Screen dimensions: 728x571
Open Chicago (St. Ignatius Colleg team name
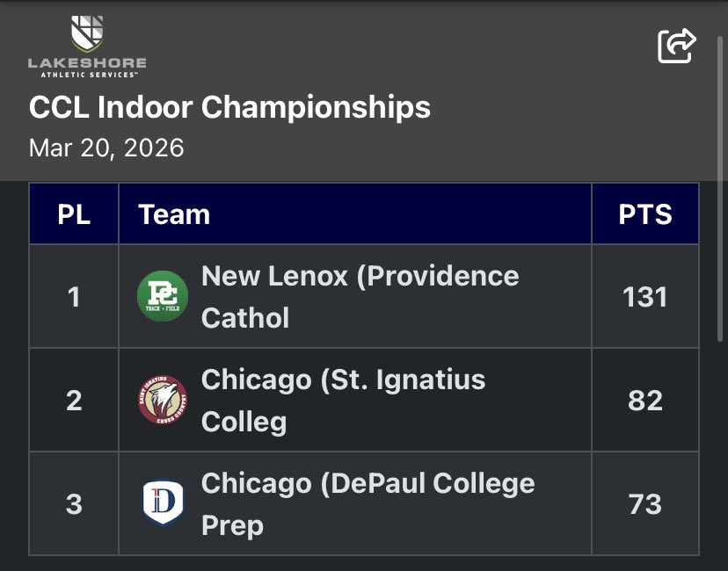click(x=343, y=401)
